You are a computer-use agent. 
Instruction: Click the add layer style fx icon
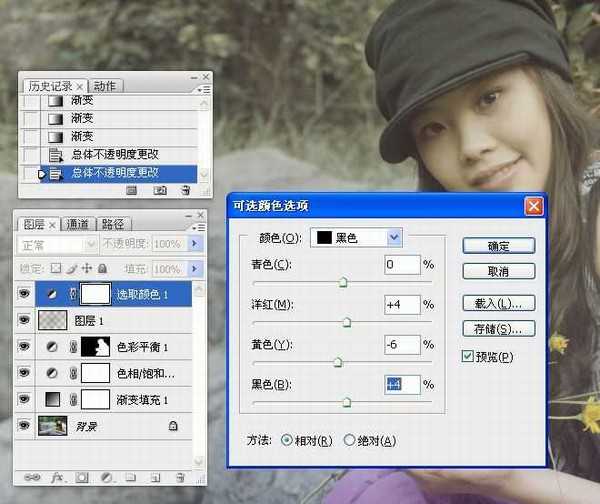point(58,478)
